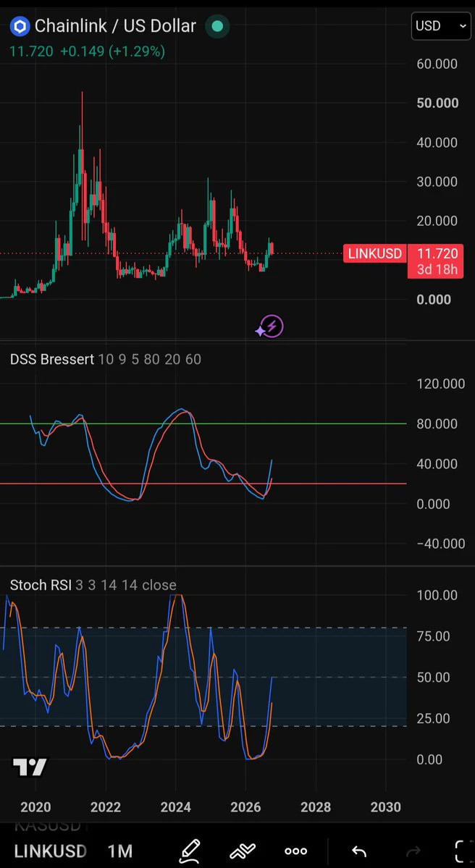Screen dimensions: 475x868
Task: Click the 50.000 price axis label
Action: pyautogui.click(x=437, y=103)
